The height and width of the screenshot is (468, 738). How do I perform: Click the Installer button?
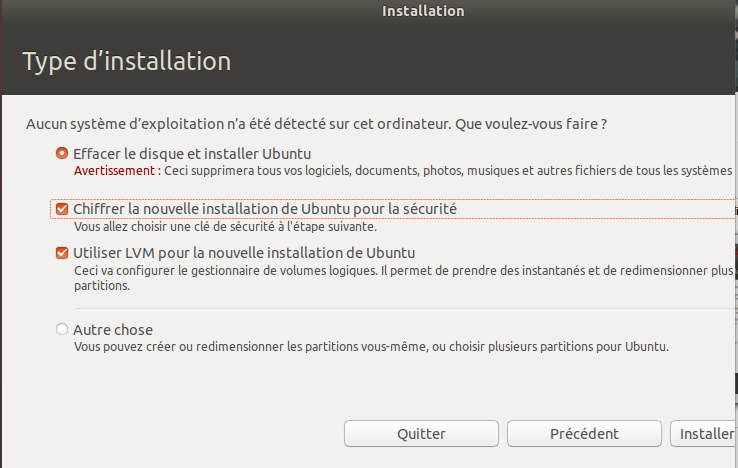point(706,434)
